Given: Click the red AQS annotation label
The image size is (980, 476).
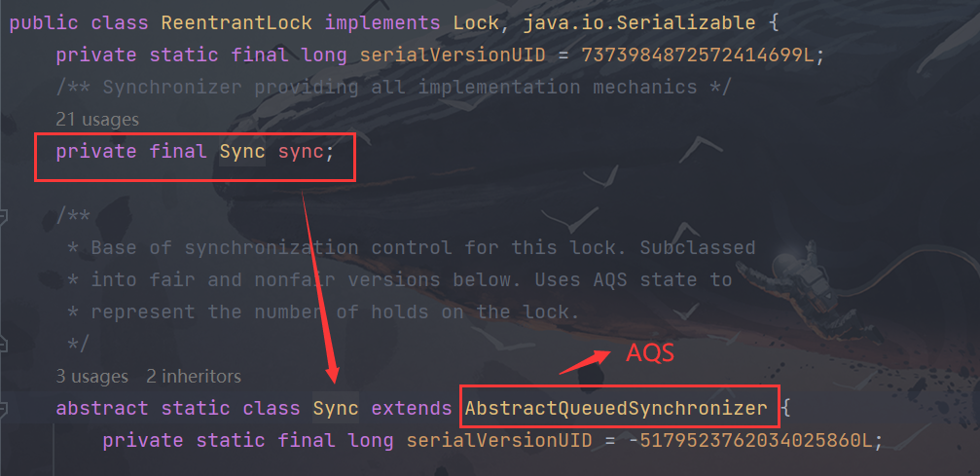Looking at the screenshot, I should (650, 353).
